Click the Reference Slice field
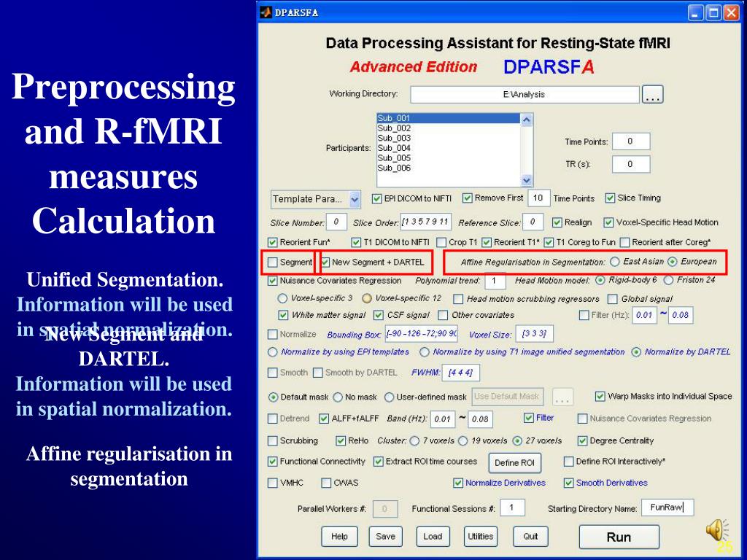 (533, 222)
